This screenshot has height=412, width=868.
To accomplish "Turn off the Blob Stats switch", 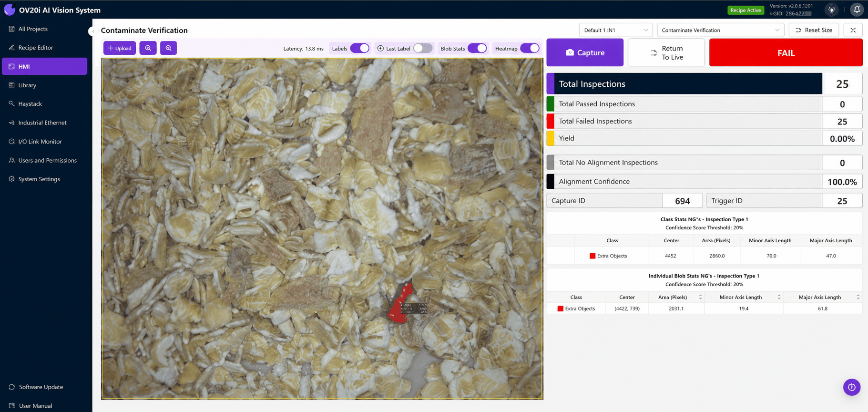I will [477, 48].
